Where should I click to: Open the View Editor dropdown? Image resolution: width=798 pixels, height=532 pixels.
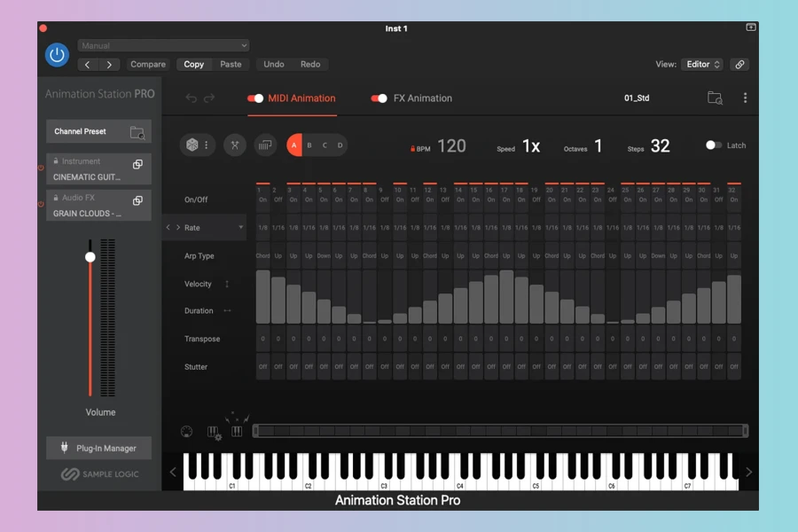click(702, 65)
